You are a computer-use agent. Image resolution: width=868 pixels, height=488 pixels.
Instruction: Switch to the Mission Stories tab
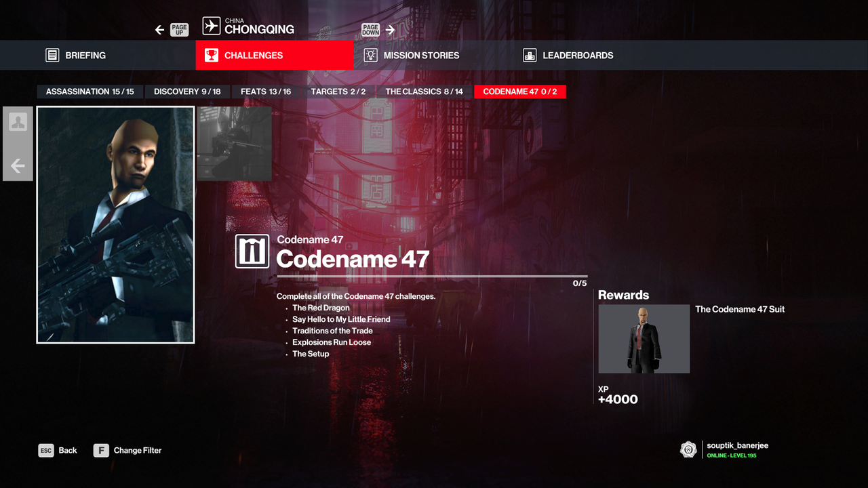tap(434, 56)
